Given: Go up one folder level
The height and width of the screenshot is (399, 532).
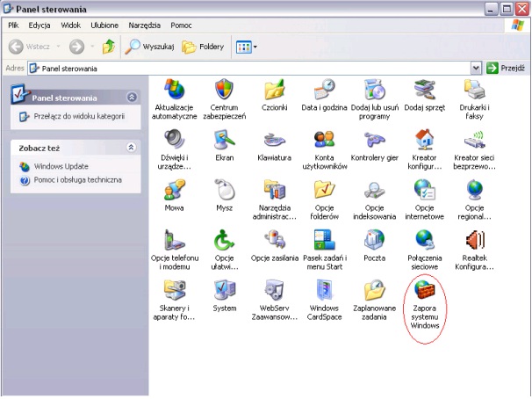Looking at the screenshot, I should (x=109, y=47).
